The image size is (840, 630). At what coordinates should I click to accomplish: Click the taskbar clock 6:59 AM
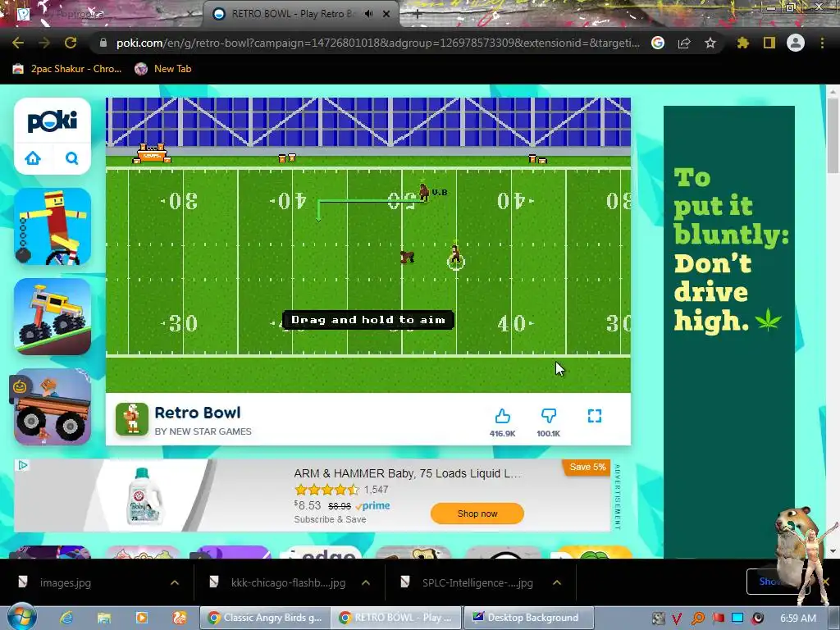click(798, 619)
